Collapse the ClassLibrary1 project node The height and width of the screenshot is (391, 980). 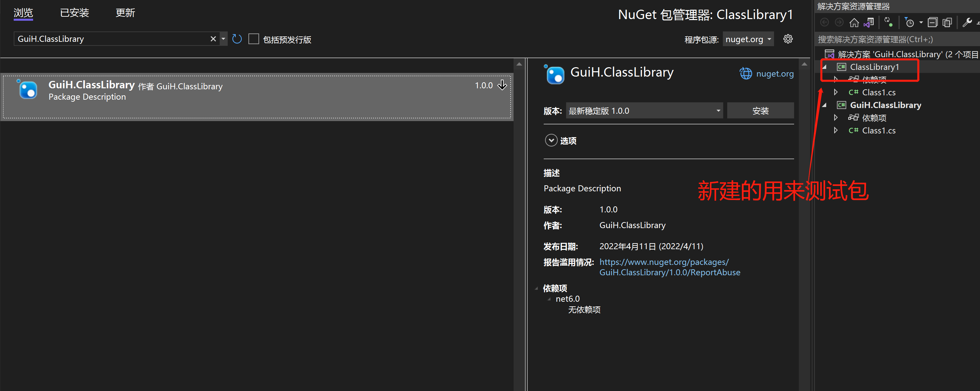point(825,67)
